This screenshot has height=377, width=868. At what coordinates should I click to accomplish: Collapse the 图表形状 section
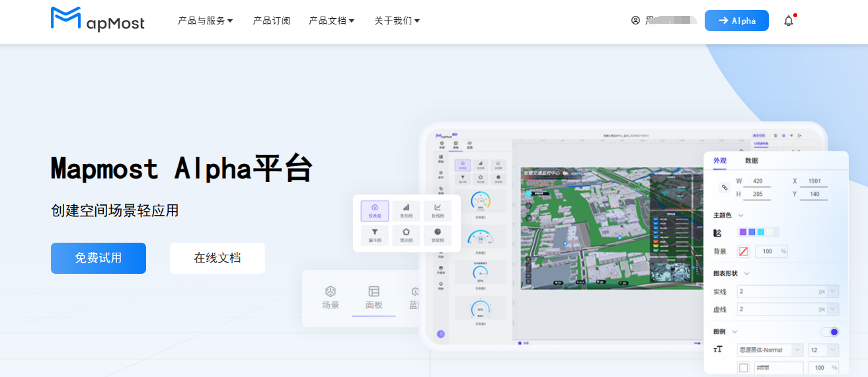[747, 274]
